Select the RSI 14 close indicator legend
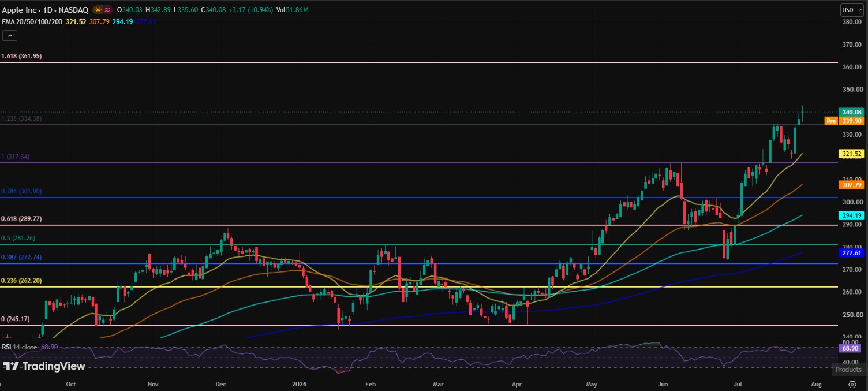 (x=20, y=347)
